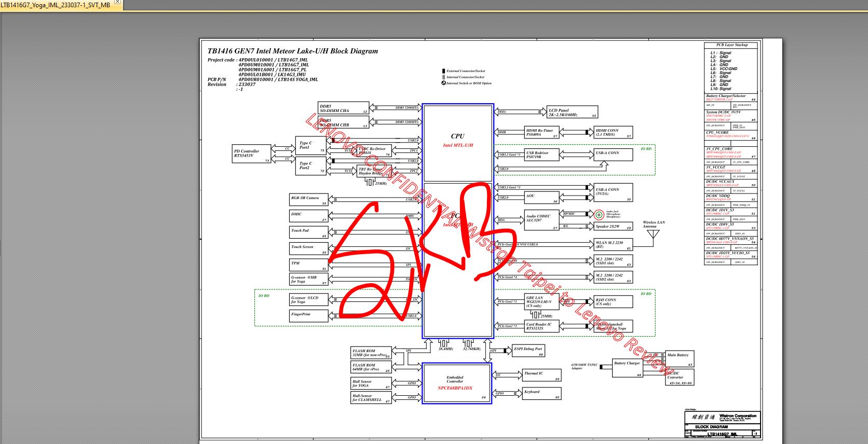Click the "TB1416 GEN7 Intel Meteor Lake-U/H Block Diagram" title
This screenshot has height=444, width=868.
point(293,51)
